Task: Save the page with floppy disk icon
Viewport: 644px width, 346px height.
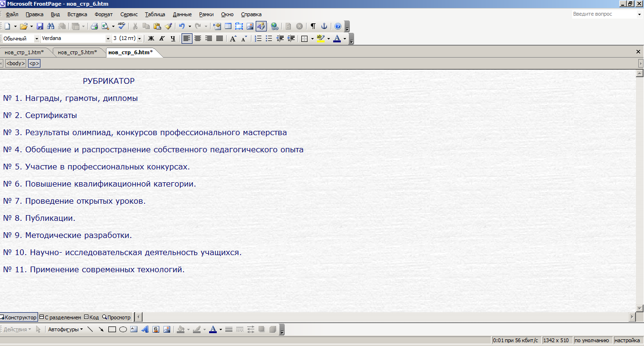Action: [40, 27]
